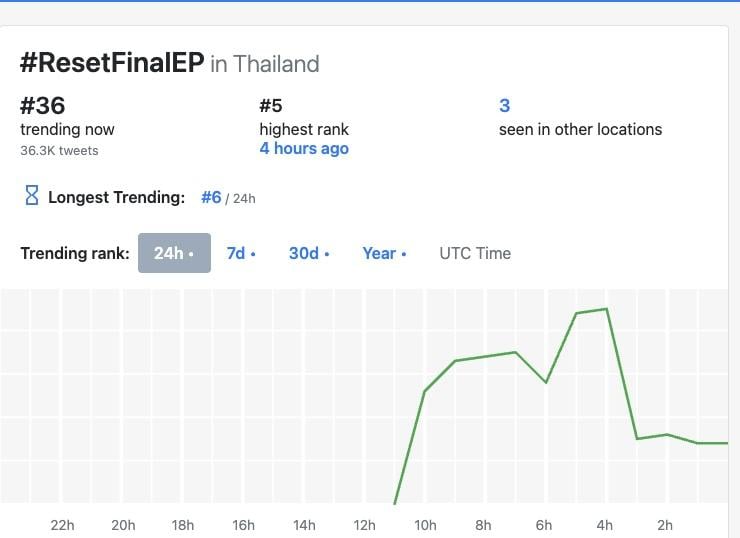Open the '4 hours ago' link
The image size is (740, 538).
tap(304, 148)
